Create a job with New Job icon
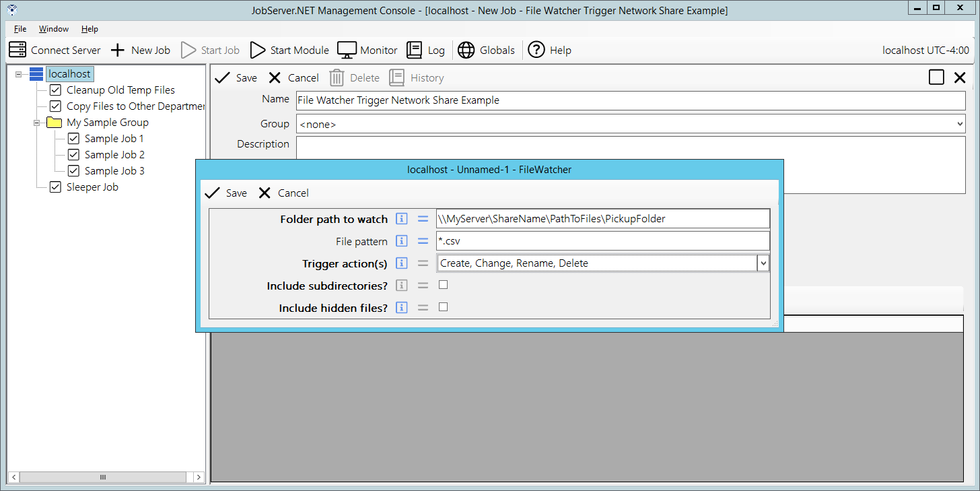Image resolution: width=980 pixels, height=491 pixels. (118, 50)
